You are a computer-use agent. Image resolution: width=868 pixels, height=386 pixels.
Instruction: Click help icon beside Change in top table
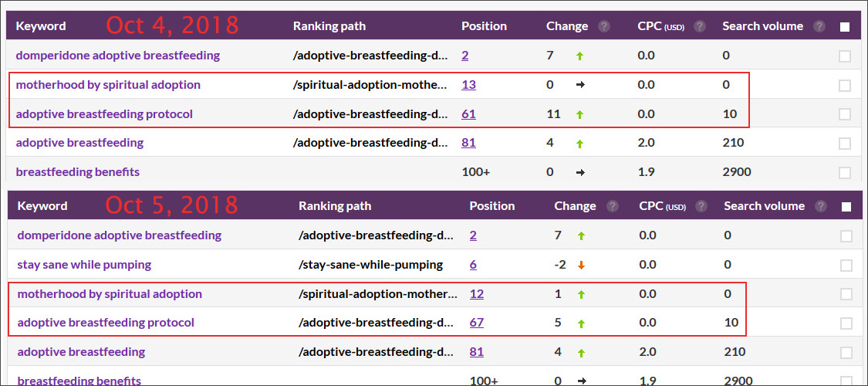click(x=604, y=26)
